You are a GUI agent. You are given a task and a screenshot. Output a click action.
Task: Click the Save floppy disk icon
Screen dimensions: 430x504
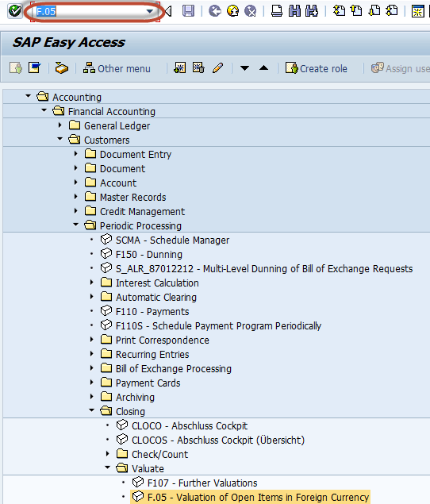tap(188, 11)
